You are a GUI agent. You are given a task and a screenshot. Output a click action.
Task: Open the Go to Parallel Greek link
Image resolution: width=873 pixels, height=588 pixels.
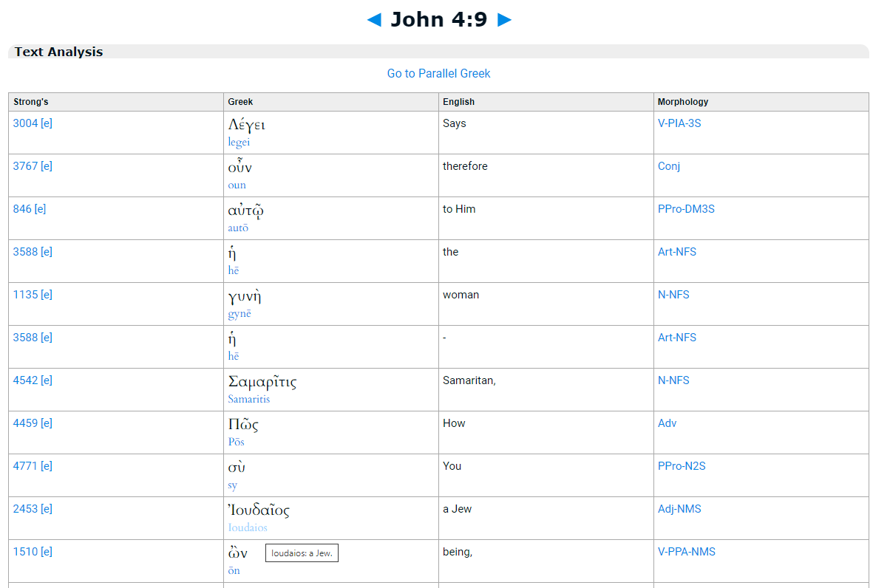[x=439, y=73]
